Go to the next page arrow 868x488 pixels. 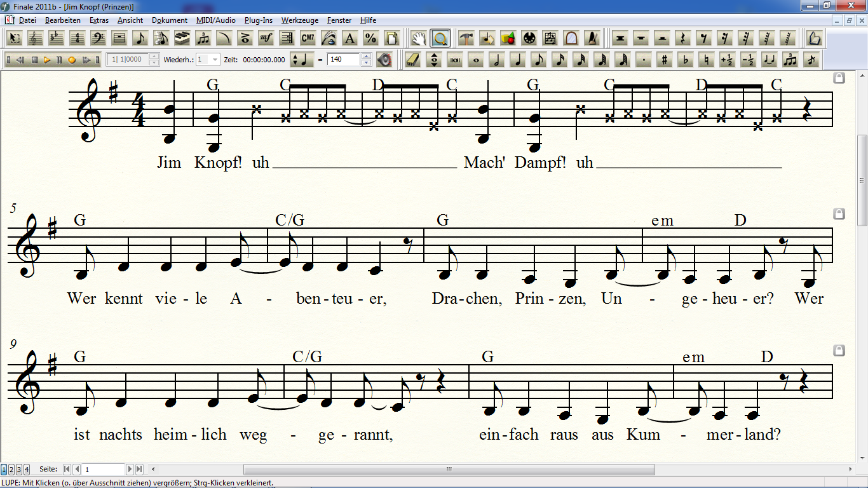130,470
